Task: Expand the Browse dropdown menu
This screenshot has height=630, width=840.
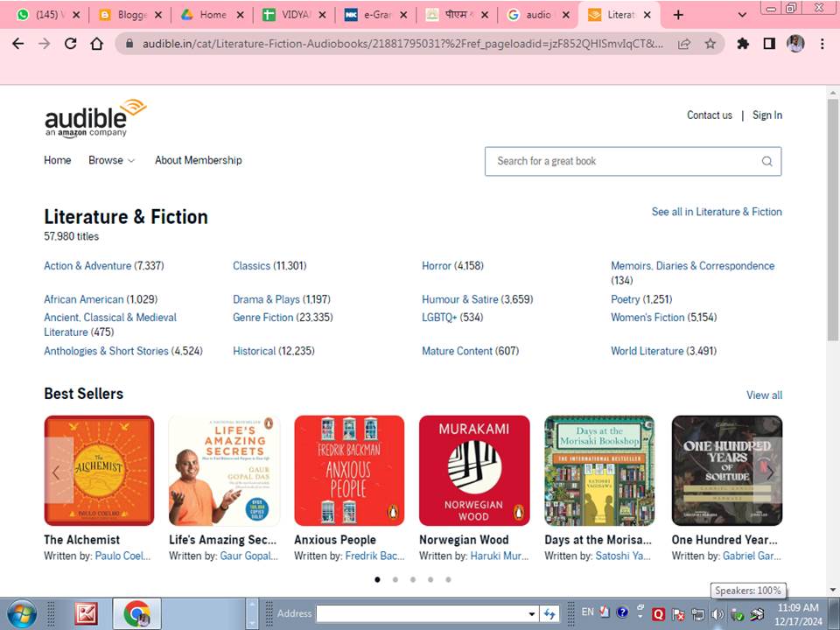Action: (111, 160)
